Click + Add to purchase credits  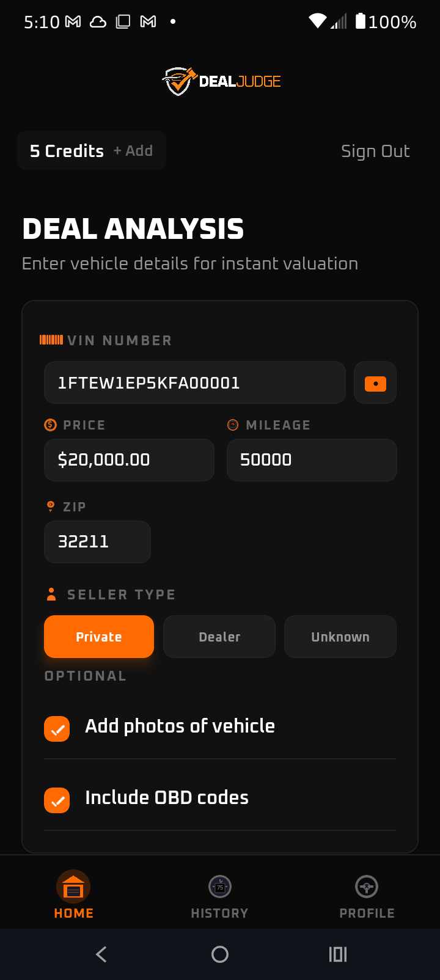point(133,150)
